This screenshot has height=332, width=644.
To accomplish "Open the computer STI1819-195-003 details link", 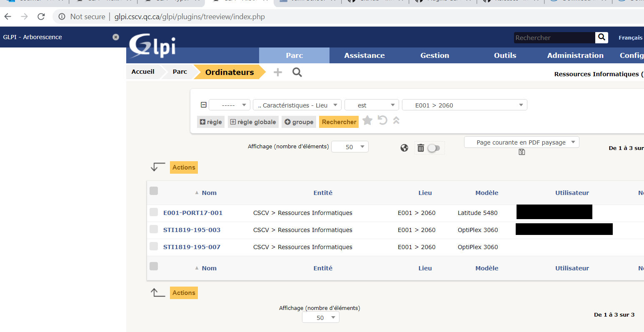I will click(192, 230).
